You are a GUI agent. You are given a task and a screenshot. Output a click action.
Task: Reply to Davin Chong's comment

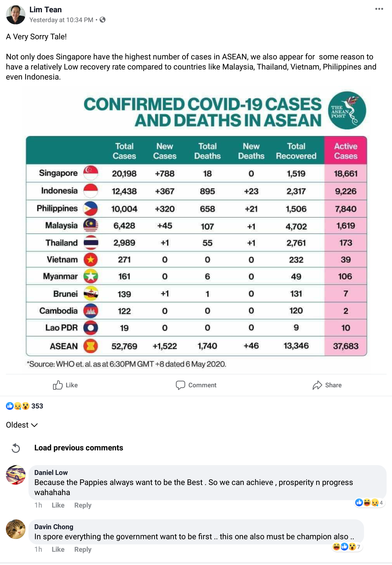click(x=83, y=550)
